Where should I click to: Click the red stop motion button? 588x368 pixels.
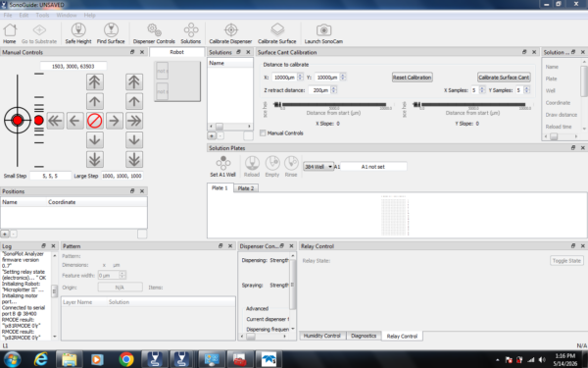pos(94,121)
